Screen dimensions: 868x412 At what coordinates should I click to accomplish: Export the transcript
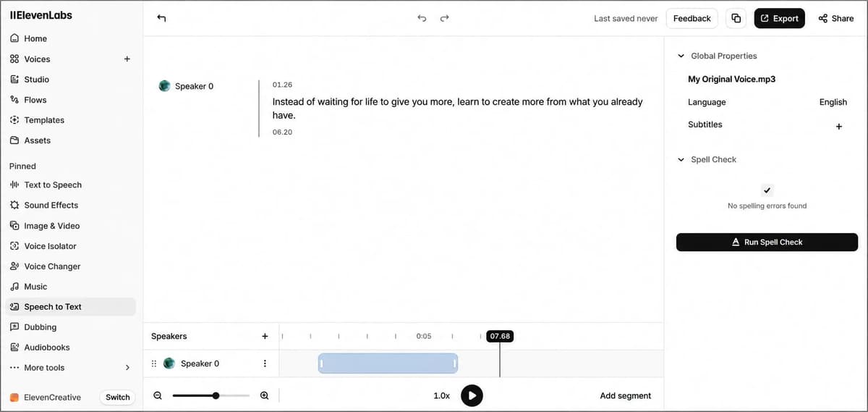(x=779, y=19)
